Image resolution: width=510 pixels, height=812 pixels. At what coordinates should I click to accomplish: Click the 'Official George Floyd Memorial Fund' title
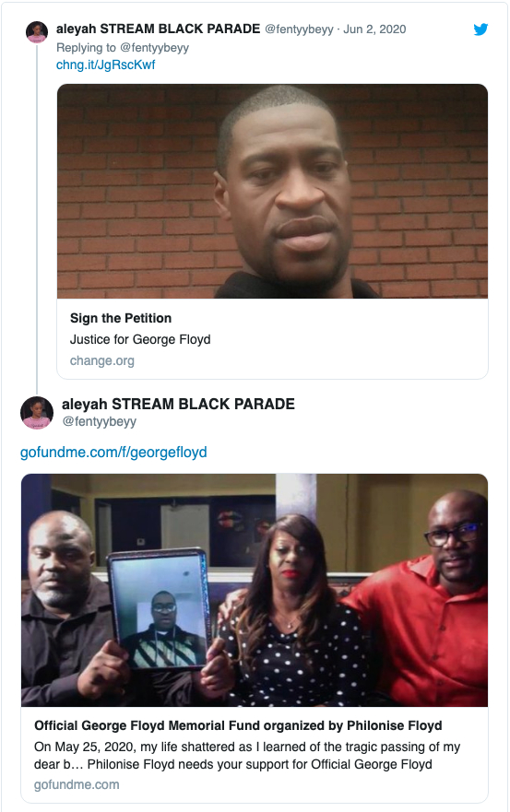pyautogui.click(x=239, y=725)
